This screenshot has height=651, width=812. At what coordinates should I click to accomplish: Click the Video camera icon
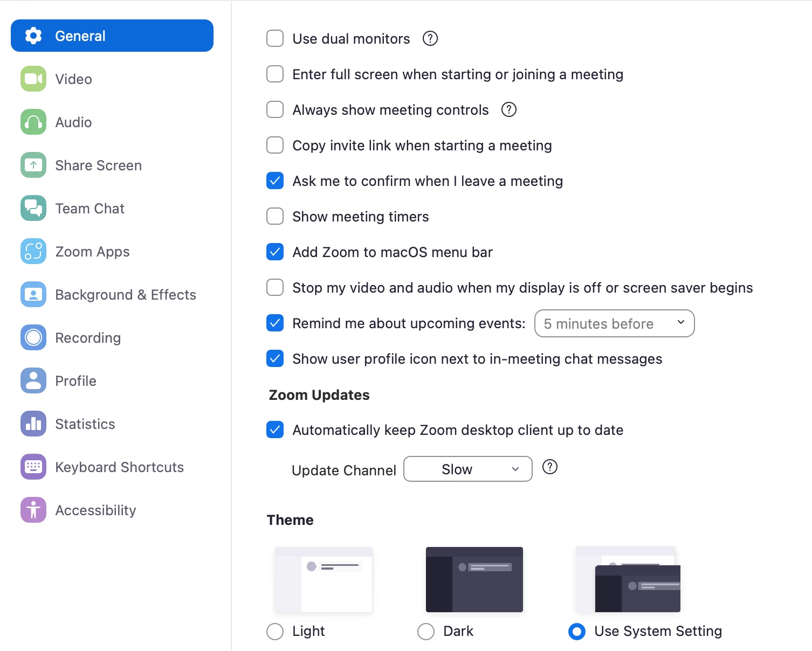coord(33,79)
